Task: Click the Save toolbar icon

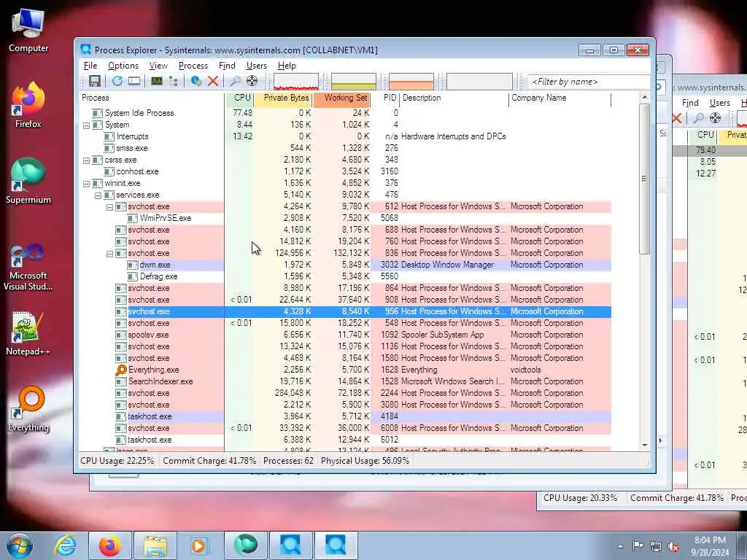Action: [x=94, y=81]
